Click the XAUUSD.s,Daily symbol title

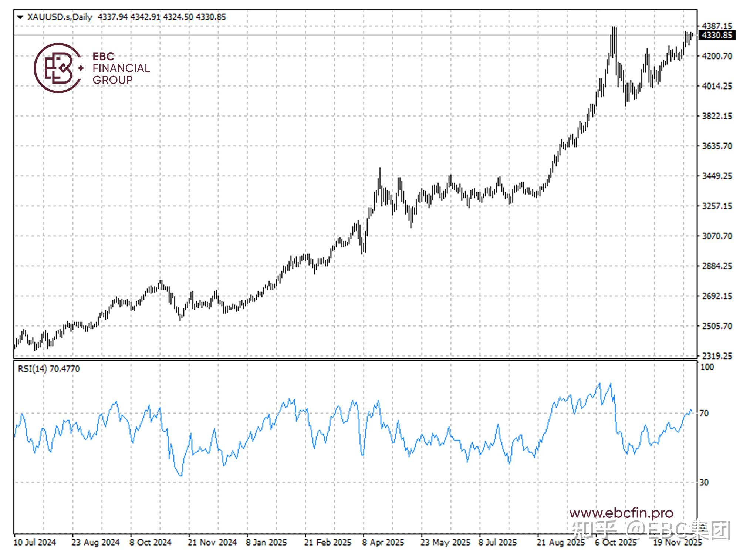pyautogui.click(x=60, y=17)
